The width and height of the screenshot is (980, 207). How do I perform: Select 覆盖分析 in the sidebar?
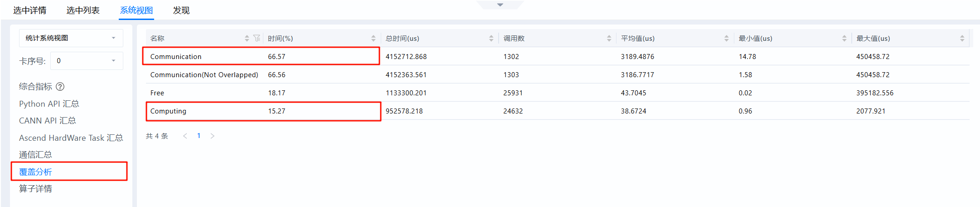coord(35,172)
